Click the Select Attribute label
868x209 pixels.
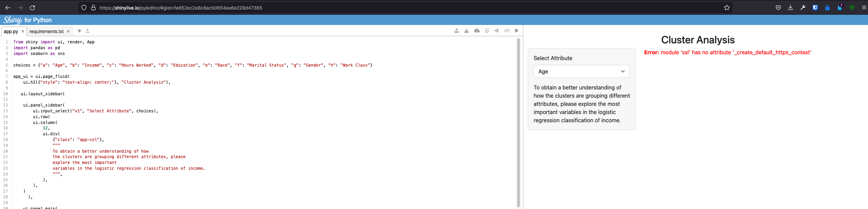coord(553,58)
